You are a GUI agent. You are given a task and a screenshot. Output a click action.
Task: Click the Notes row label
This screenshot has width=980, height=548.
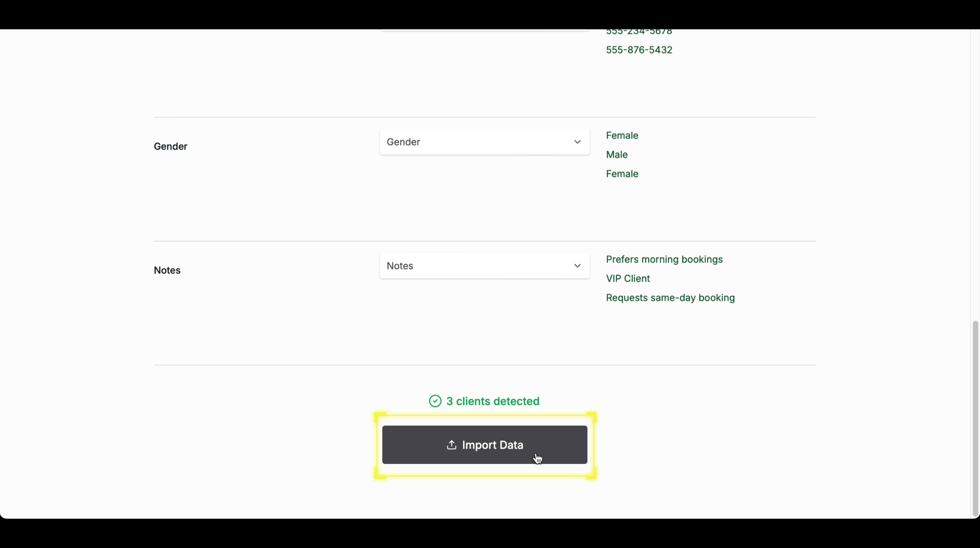(x=167, y=270)
